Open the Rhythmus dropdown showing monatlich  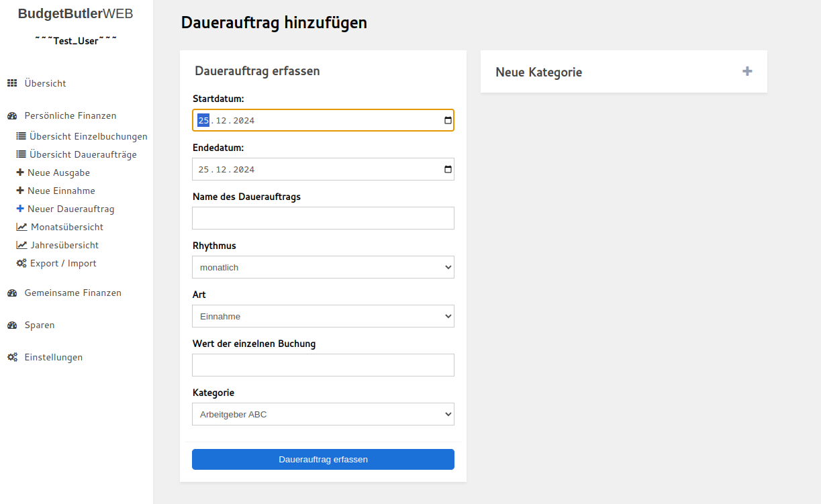point(323,266)
